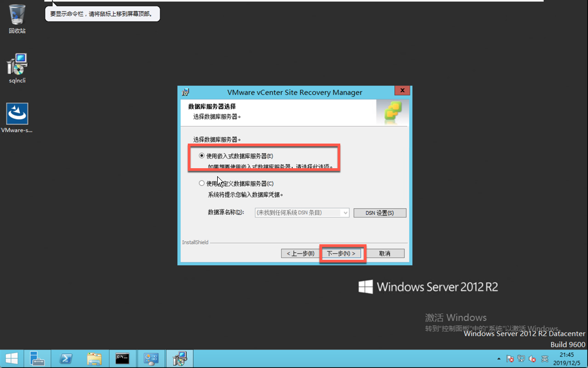This screenshot has width=588, height=368.
Task: Proceed with 下一步(N) button
Action: pos(341,253)
